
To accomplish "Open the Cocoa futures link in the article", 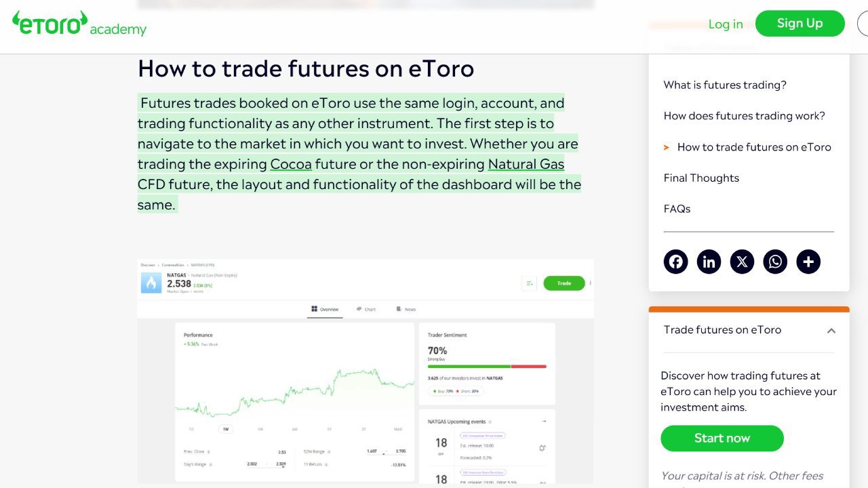I will coord(291,164).
